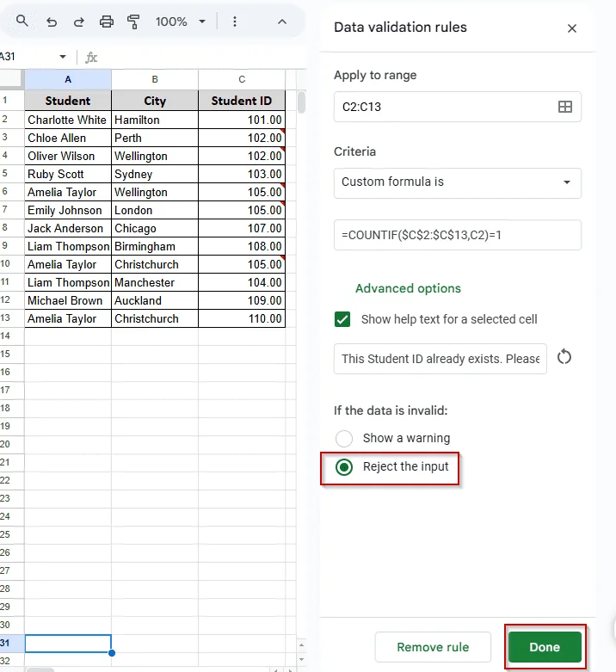Image resolution: width=616 pixels, height=672 pixels.
Task: Select the Ruby Scott cell
Action: (x=68, y=174)
